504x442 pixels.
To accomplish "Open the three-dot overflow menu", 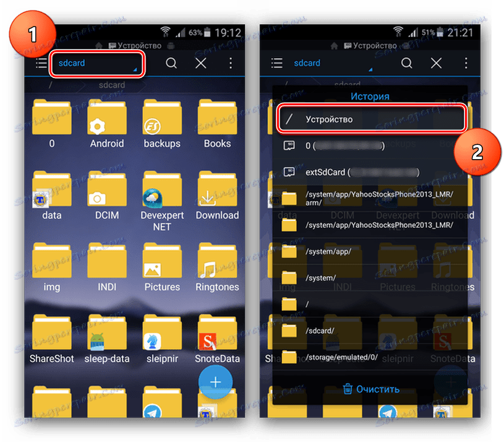I will pyautogui.click(x=229, y=63).
